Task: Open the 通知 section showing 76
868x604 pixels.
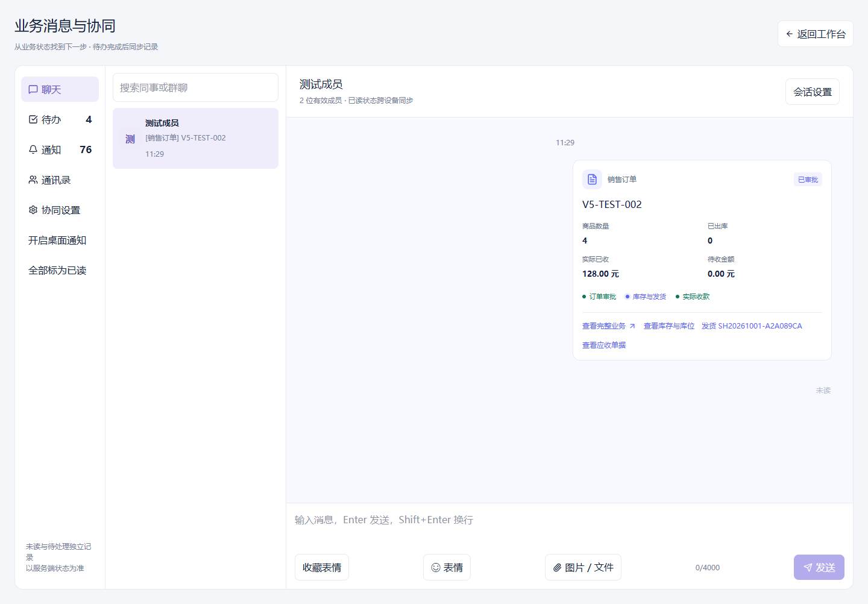Action: 60,149
